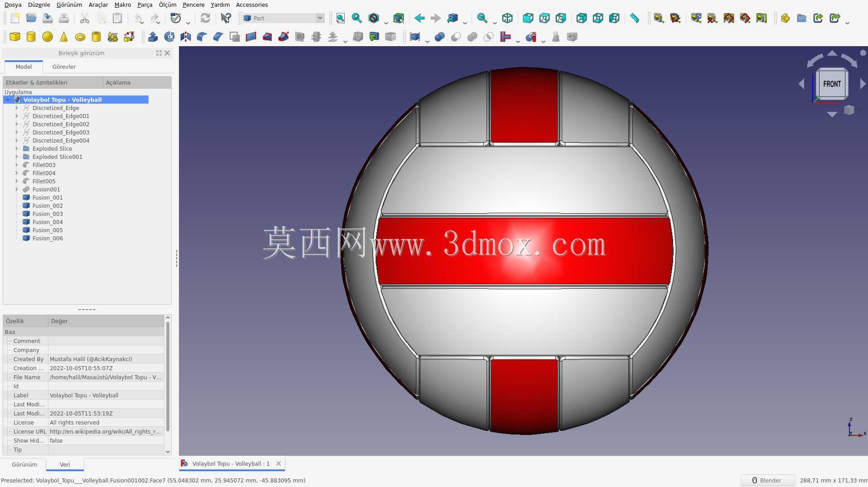Viewport: 868px width, 487px height.
Task: Expand the Discretized_Edge tree item
Action: tap(17, 108)
